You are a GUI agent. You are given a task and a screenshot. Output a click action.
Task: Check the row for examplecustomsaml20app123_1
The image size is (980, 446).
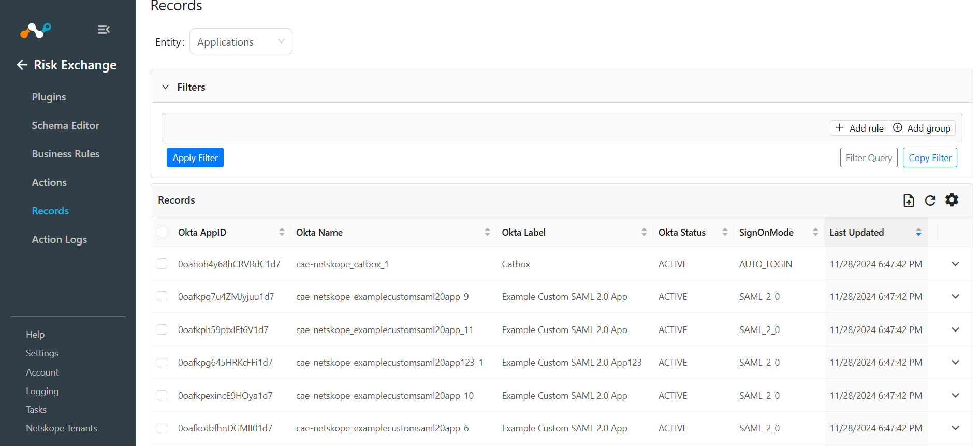[x=162, y=362]
